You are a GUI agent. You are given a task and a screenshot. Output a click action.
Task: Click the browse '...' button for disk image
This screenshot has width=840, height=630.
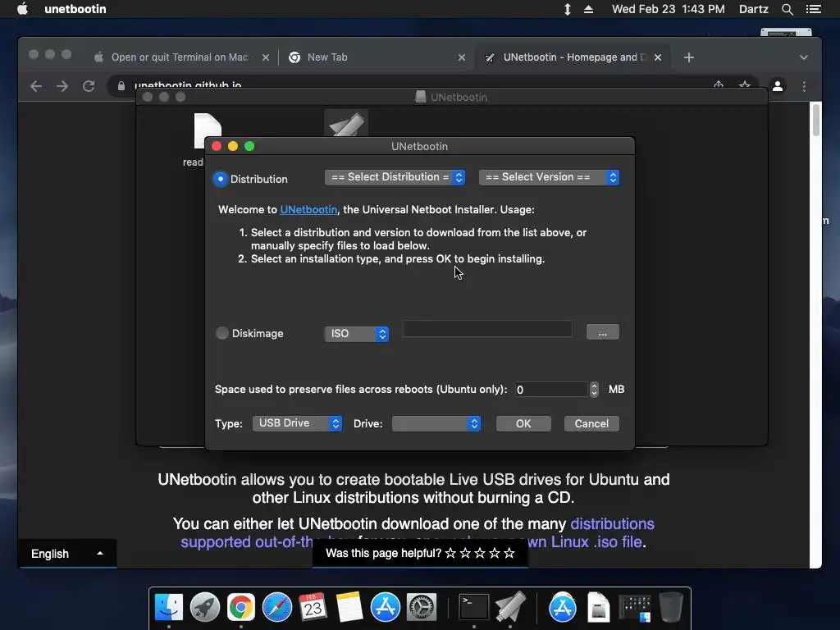[x=603, y=332]
